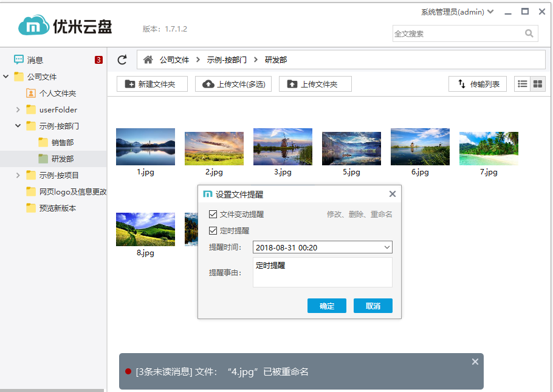The image size is (553, 392).
Task: Click the search magnifier icon
Action: pyautogui.click(x=529, y=33)
